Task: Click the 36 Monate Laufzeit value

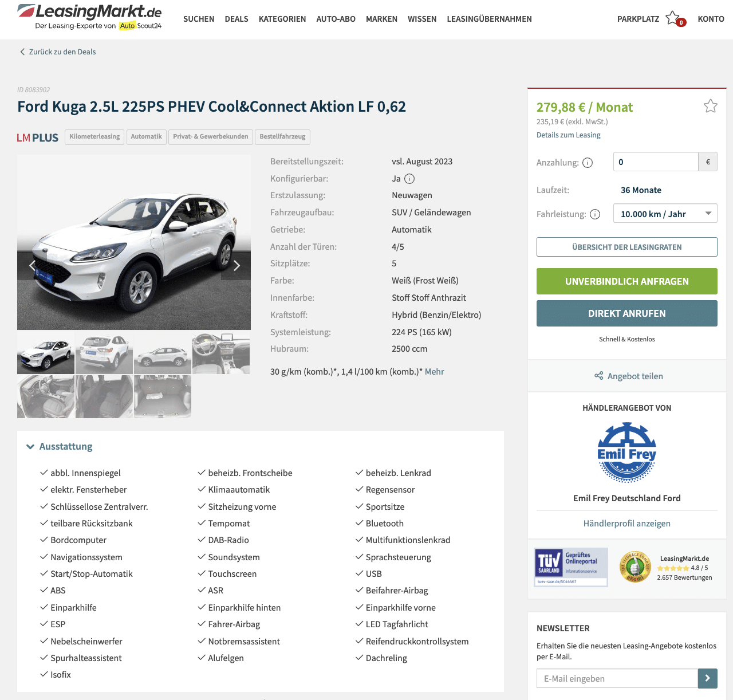Action: (x=641, y=190)
